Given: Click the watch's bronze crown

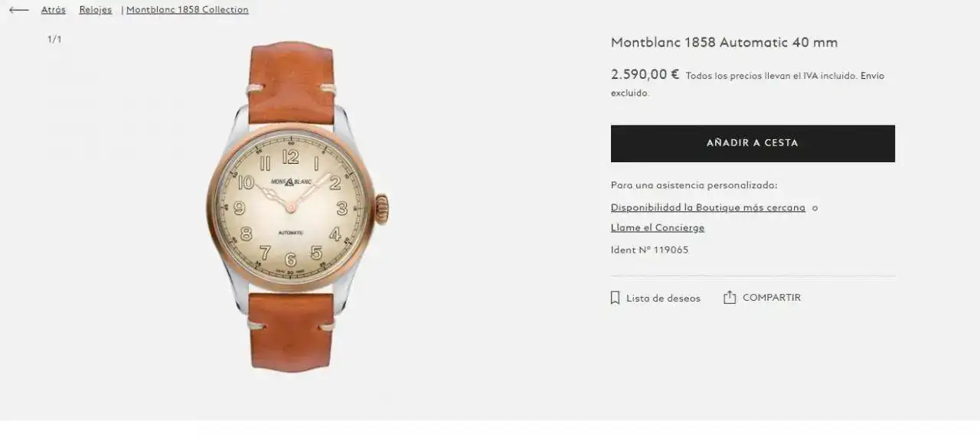Looking at the screenshot, I should pos(381,209).
